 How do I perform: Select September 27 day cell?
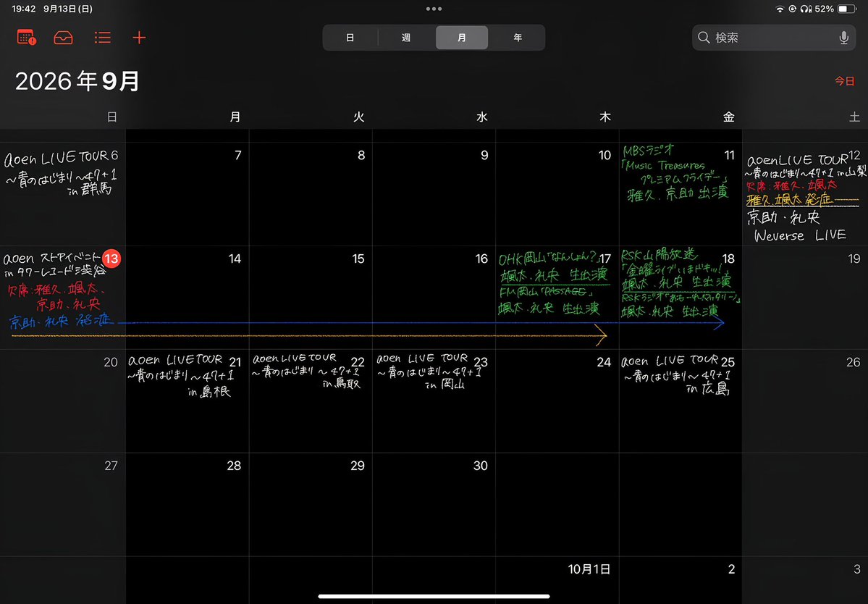point(62,505)
